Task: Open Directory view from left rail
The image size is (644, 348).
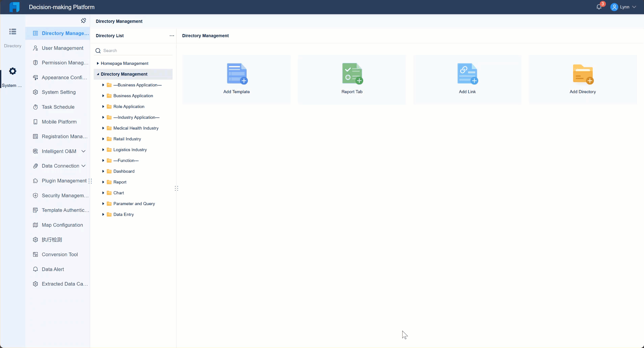Action: (x=12, y=38)
